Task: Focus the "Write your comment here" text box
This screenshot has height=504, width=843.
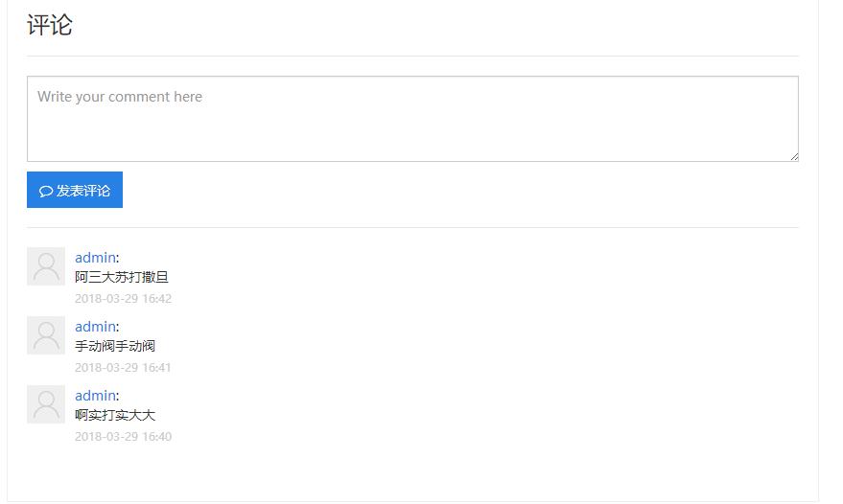Action: coord(412,119)
